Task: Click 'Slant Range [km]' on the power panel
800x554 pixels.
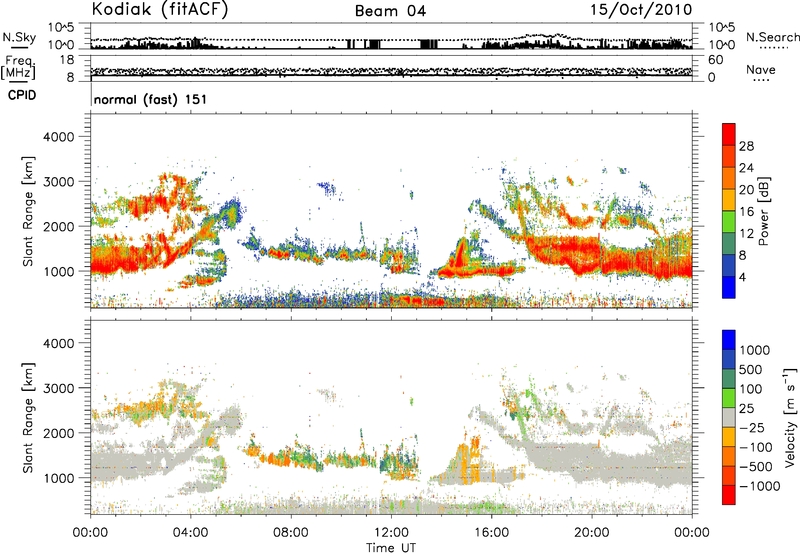Action: (28, 211)
